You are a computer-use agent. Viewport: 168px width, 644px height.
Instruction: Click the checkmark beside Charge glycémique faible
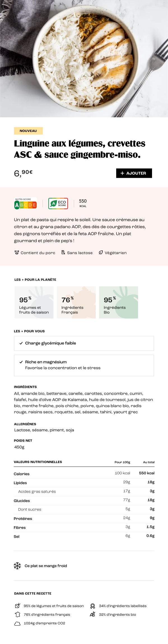pos(21,343)
